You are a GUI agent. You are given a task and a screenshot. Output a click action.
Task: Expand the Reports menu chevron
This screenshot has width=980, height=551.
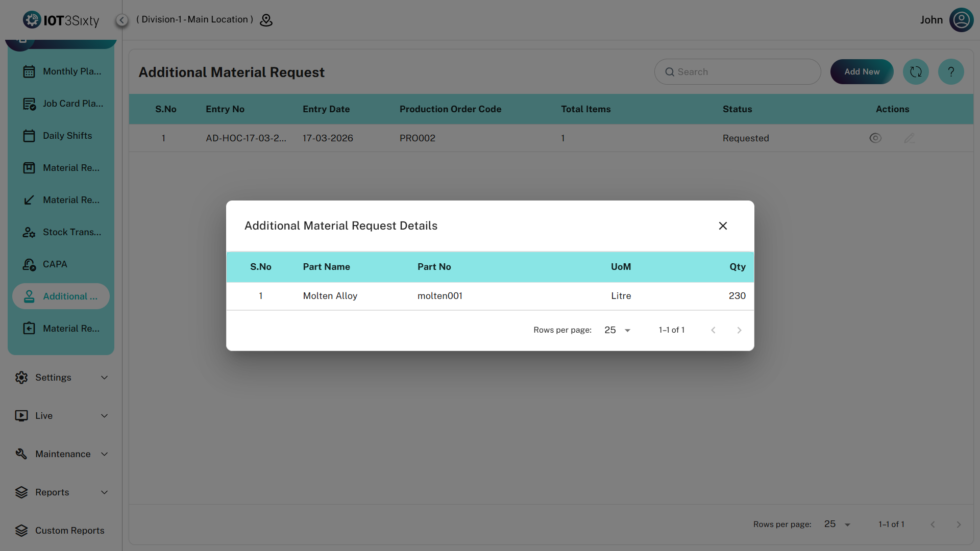point(104,492)
